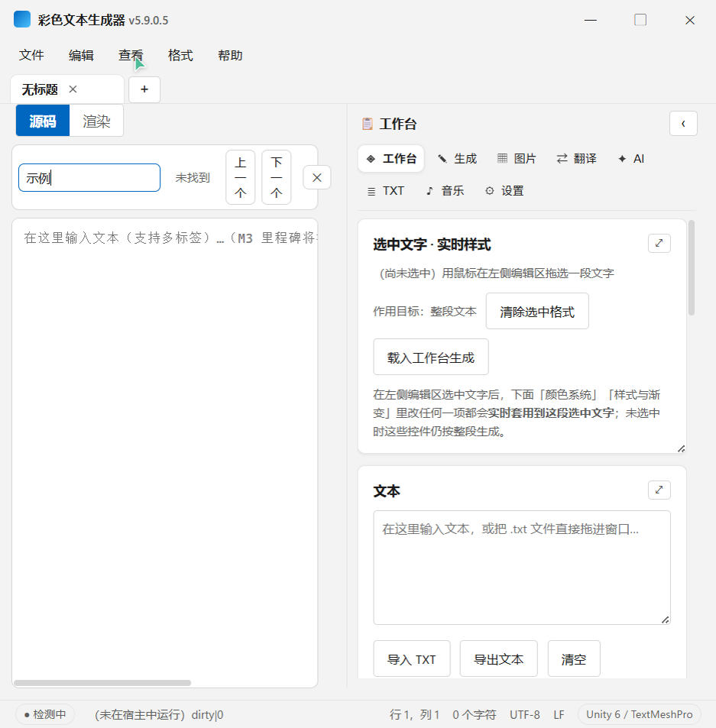Viewport: 716px width, 728px height.
Task: Click the 行 1, 列 1 position status
Action: 414,714
